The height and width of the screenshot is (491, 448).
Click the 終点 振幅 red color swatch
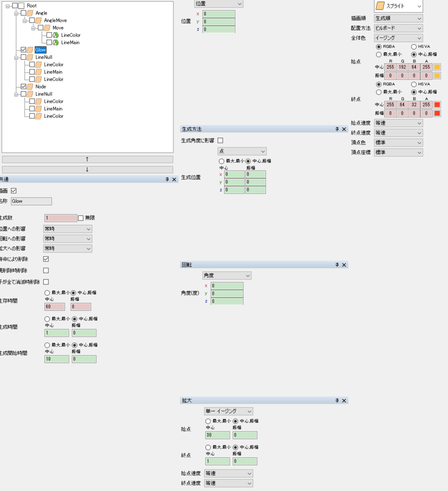(x=437, y=113)
